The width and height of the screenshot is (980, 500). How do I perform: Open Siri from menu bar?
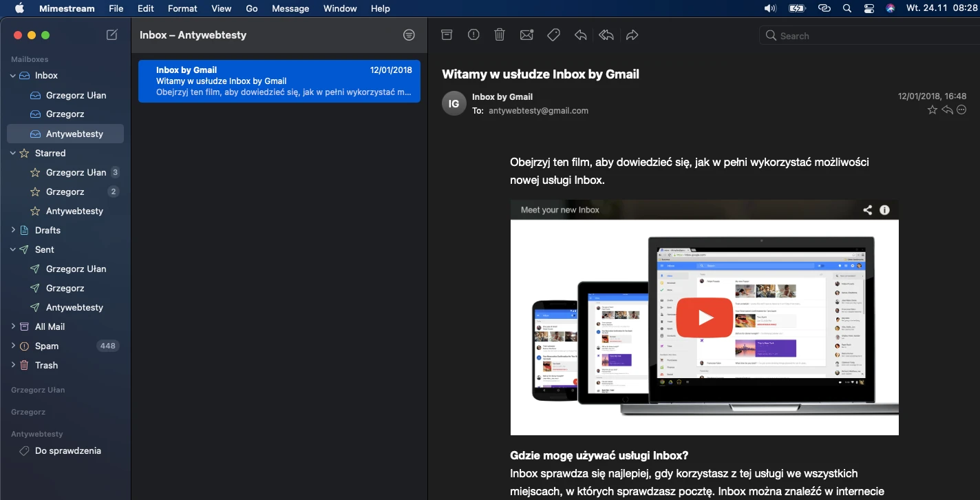tap(891, 8)
